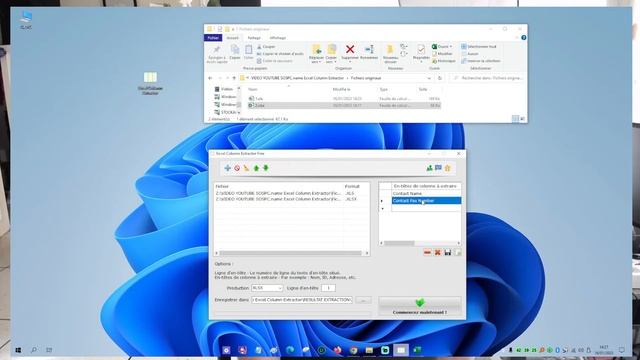Switch to the Accueil ribbon tab
The image size is (640, 360).
click(x=232, y=38)
